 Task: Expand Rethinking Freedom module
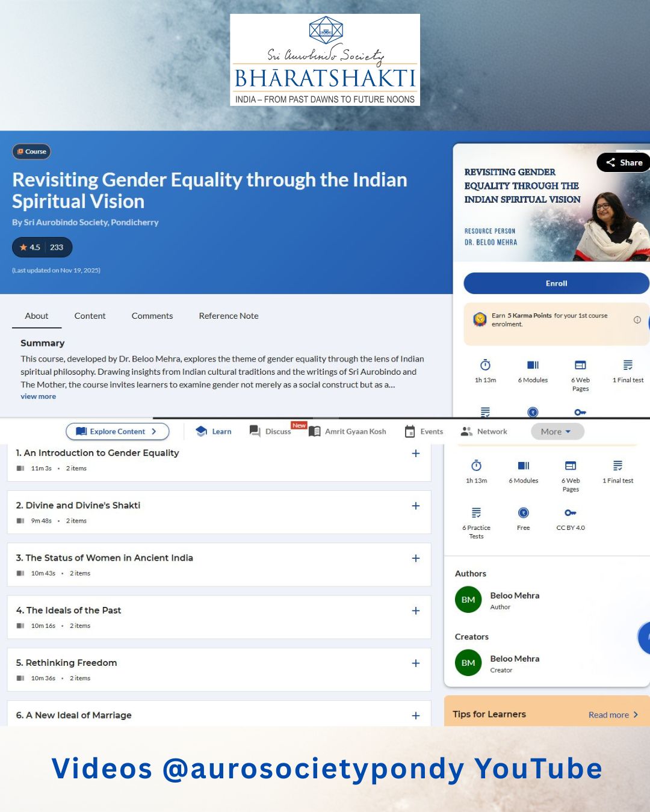pyautogui.click(x=416, y=663)
